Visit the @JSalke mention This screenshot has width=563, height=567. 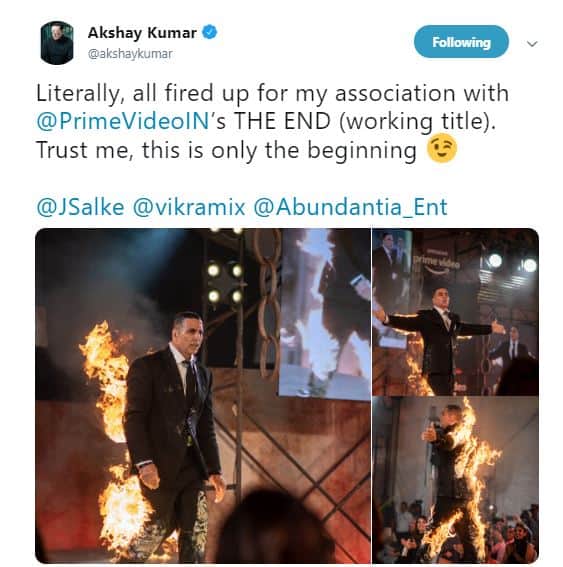pos(80,207)
